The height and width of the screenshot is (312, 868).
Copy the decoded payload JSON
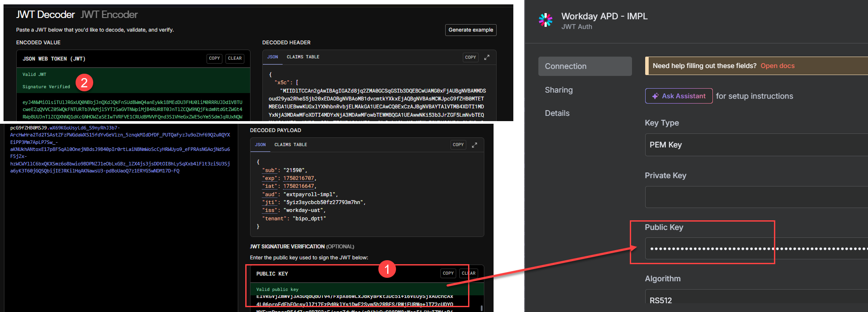tap(458, 145)
